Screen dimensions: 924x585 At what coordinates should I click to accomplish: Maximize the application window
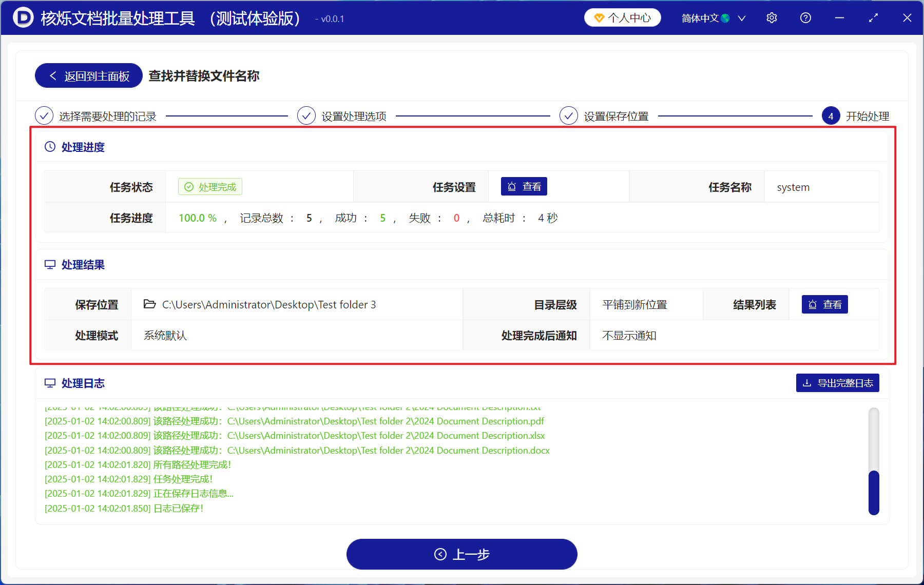click(x=873, y=18)
